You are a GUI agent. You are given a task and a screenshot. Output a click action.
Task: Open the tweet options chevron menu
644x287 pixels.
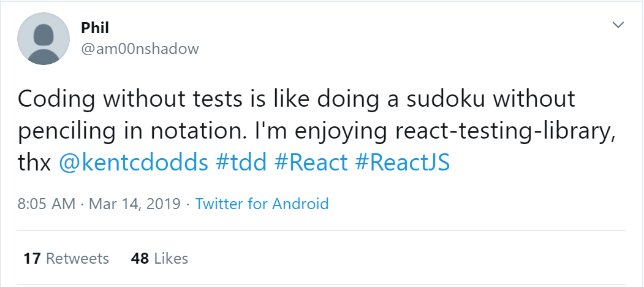click(618, 25)
